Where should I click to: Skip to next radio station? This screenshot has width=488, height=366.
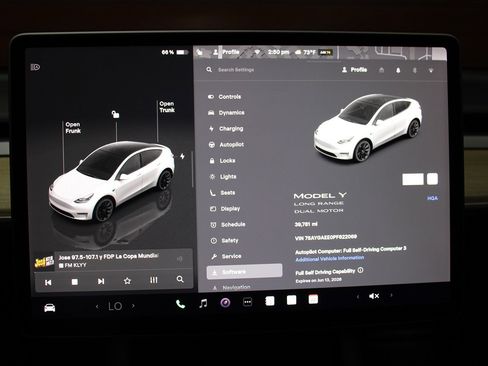[x=101, y=281]
